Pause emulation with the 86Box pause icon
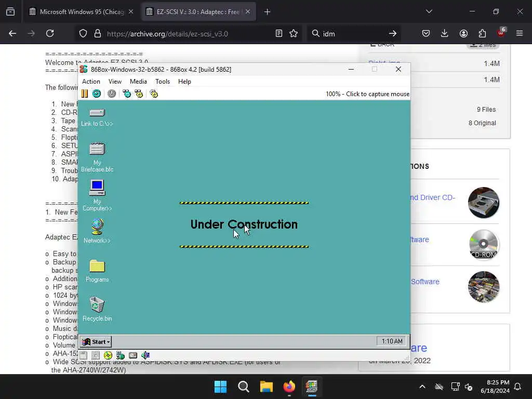 [85, 94]
